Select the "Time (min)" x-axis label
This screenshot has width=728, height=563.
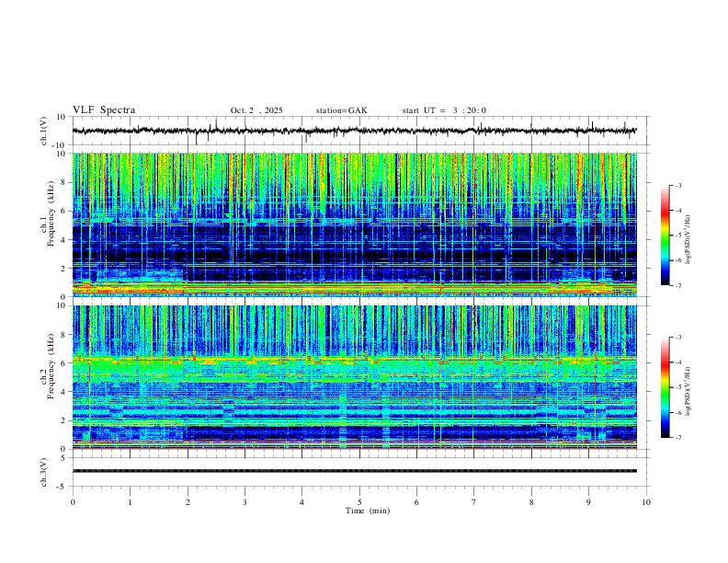[x=368, y=511]
